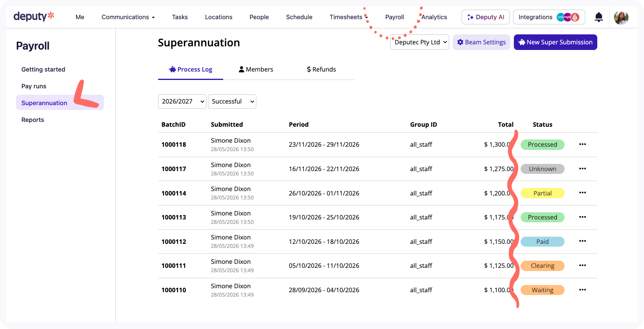The width and height of the screenshot is (644, 329).
Task: Click batch ID 1000113
Action: click(x=174, y=217)
